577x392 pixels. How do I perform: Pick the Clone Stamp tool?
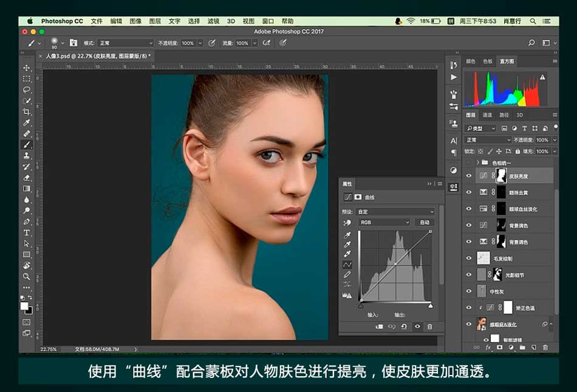click(27, 156)
